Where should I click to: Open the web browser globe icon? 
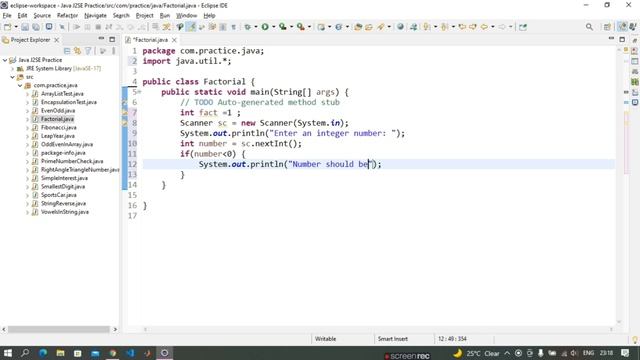[400, 27]
